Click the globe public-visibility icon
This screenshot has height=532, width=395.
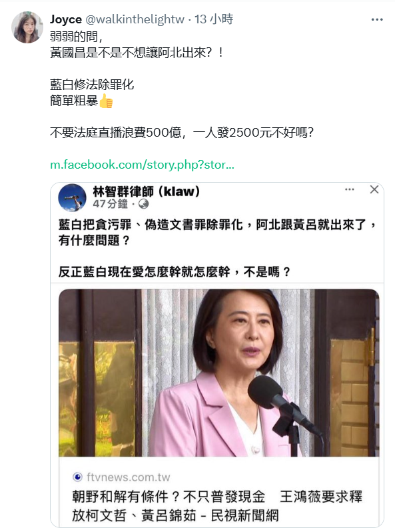click(x=144, y=204)
